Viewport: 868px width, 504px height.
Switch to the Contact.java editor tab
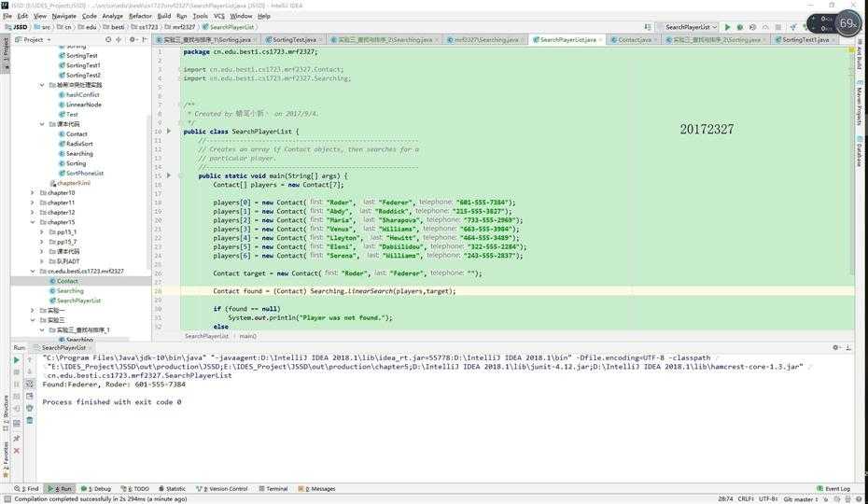(x=635, y=39)
